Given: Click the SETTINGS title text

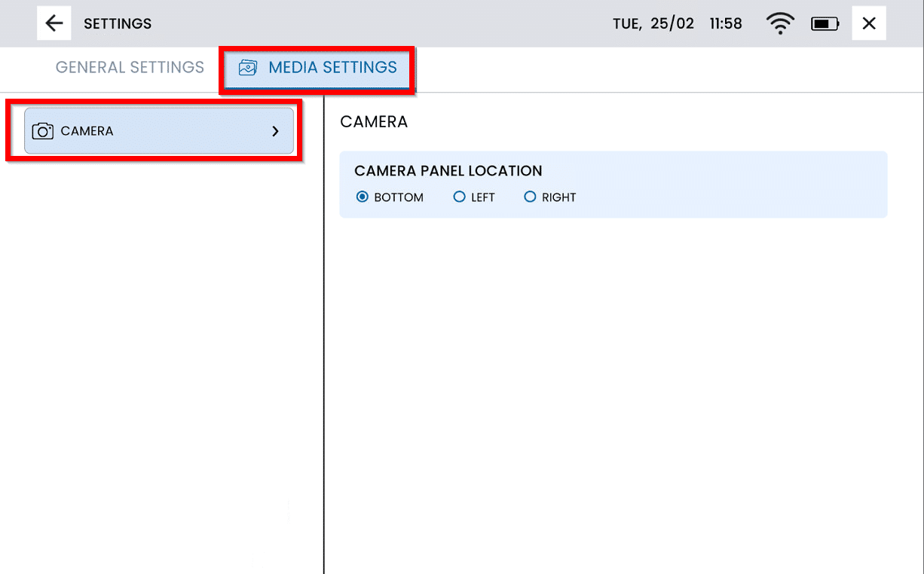Looking at the screenshot, I should coord(118,24).
